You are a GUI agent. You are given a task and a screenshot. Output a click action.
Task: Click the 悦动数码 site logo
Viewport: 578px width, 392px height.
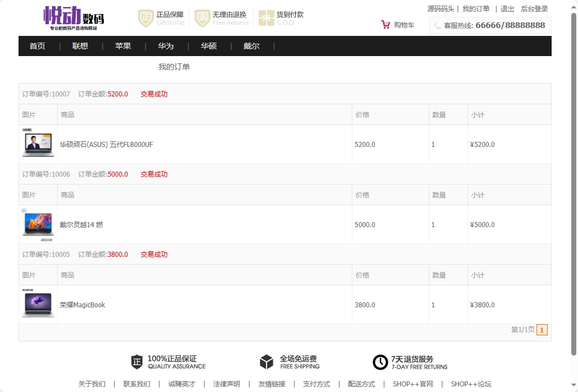coord(74,18)
